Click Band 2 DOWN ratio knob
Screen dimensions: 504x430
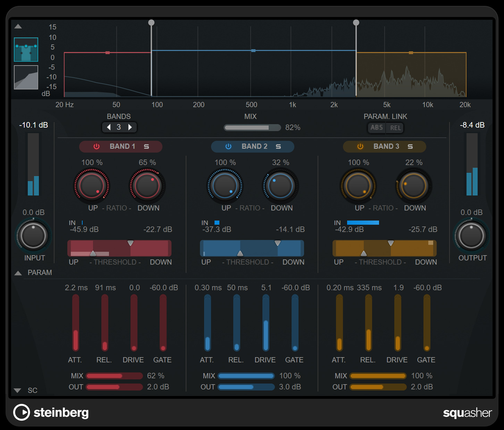(280, 186)
